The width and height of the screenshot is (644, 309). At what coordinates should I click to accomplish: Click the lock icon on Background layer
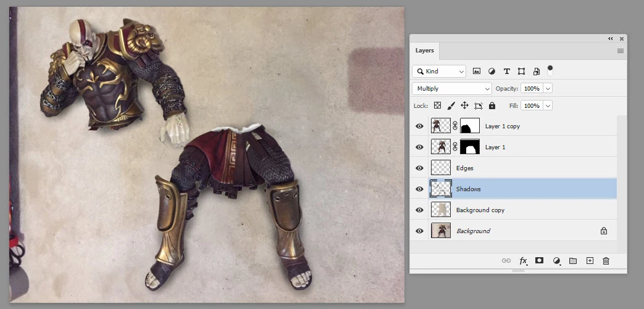pos(603,231)
